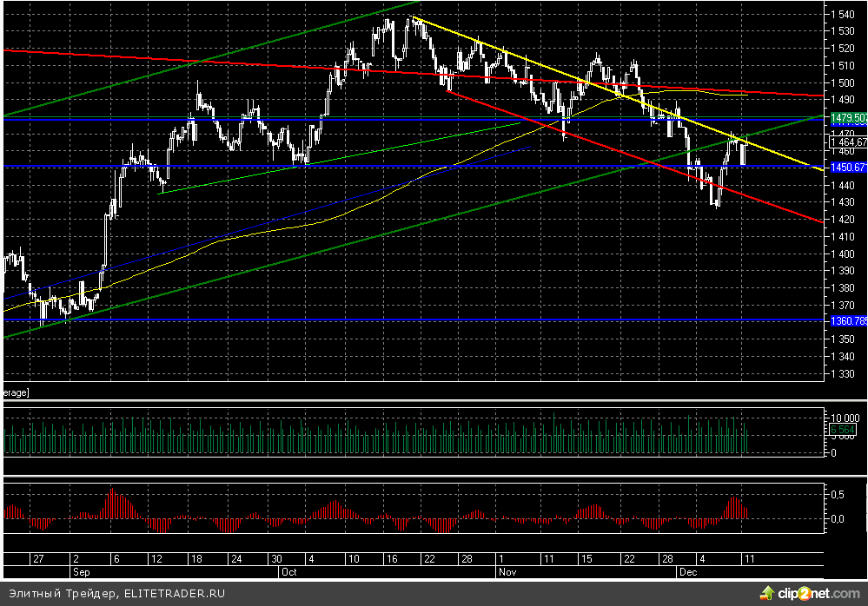
Task: Click the Oct month label on time axis
Action: pyautogui.click(x=288, y=573)
